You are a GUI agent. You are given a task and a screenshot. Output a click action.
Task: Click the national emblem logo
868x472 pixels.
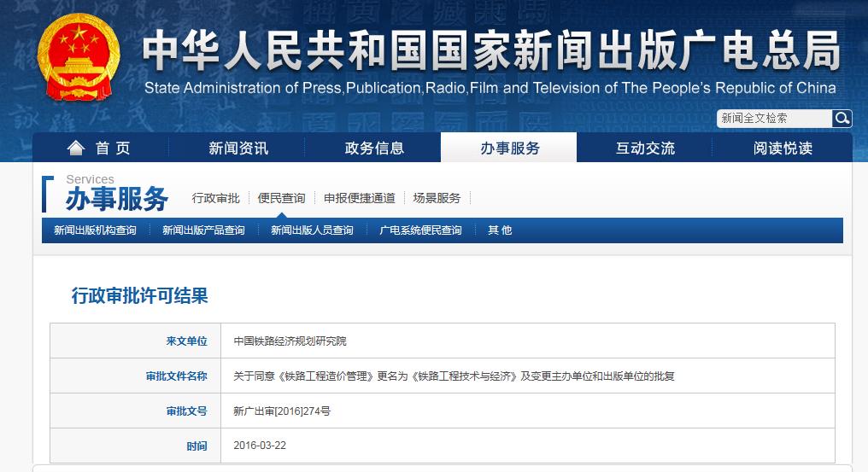(x=78, y=57)
